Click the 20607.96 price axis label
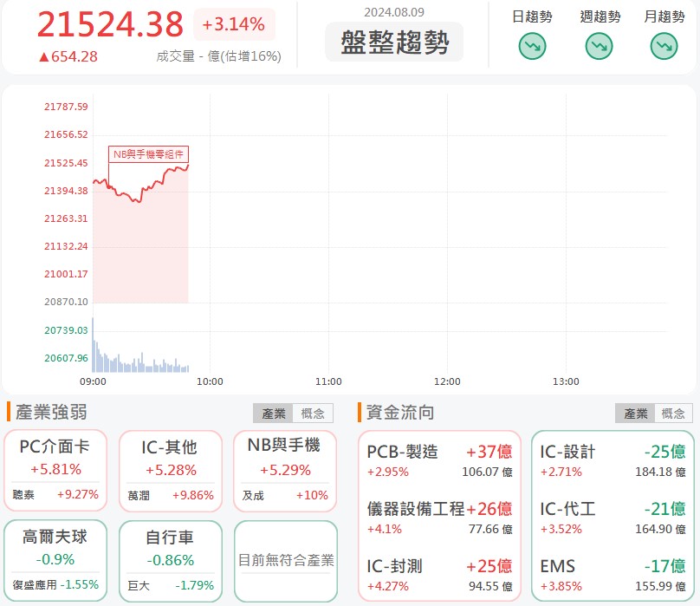Viewport: 700px width, 606px height. click(x=66, y=358)
